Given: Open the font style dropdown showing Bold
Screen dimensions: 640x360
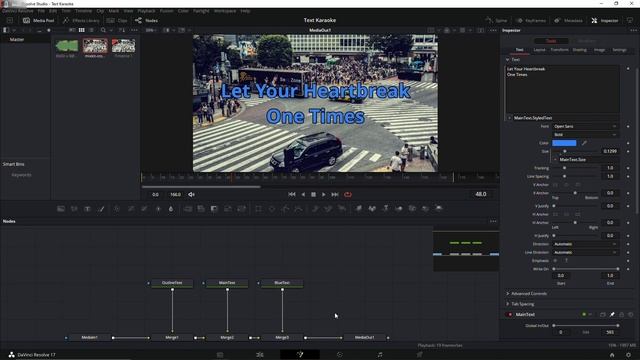Looking at the screenshot, I should (585, 135).
